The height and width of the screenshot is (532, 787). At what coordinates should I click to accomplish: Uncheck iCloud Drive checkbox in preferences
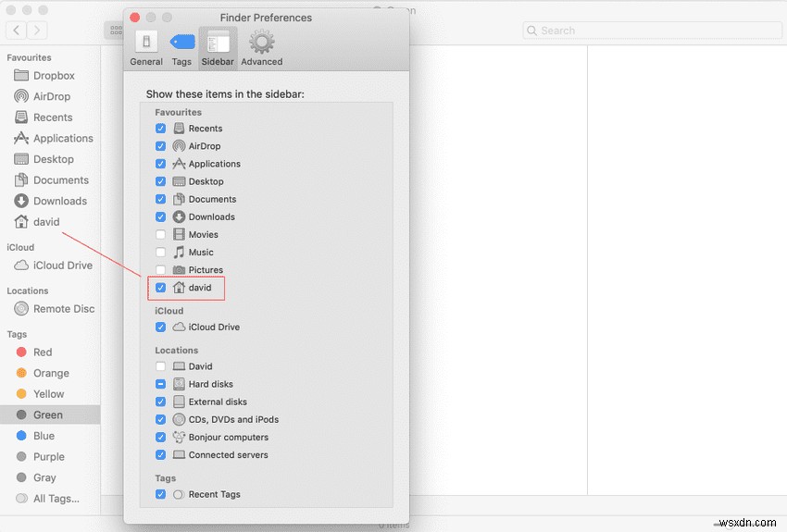tap(160, 327)
